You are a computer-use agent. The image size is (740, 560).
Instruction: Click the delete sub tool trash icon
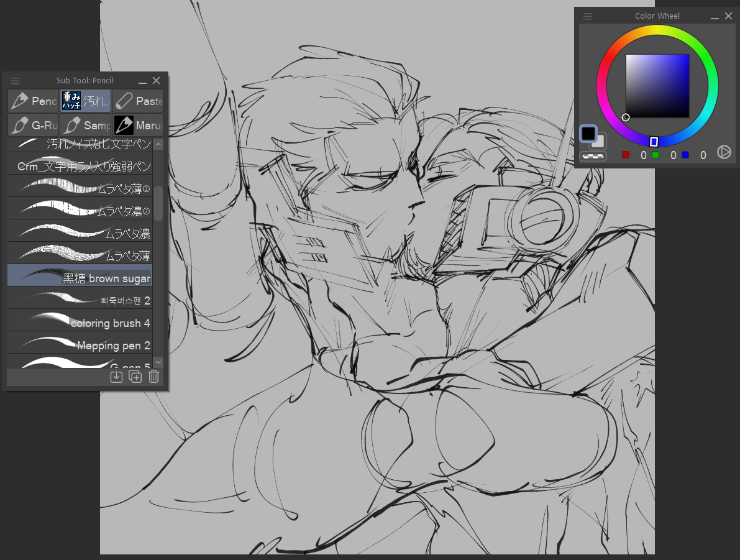click(x=154, y=376)
